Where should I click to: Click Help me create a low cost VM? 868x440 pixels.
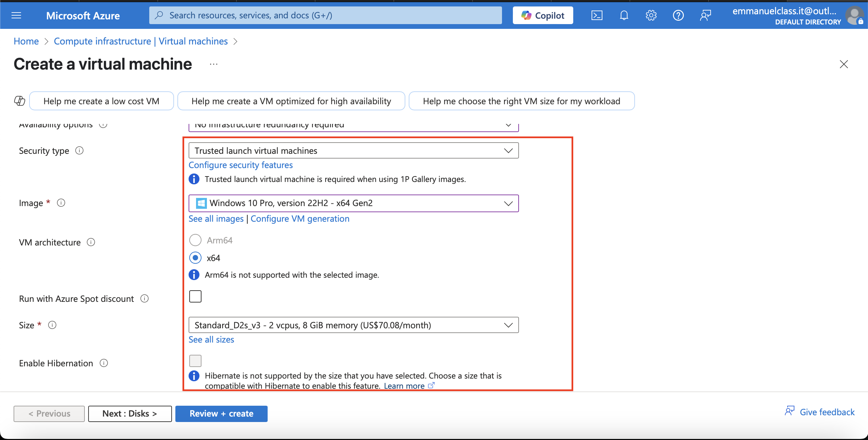[101, 101]
